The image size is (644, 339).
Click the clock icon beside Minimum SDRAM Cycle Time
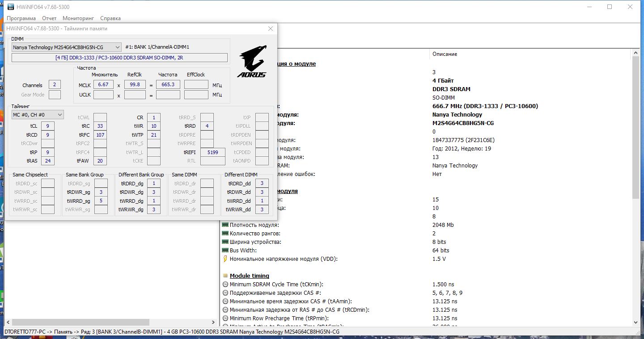pyautogui.click(x=225, y=285)
